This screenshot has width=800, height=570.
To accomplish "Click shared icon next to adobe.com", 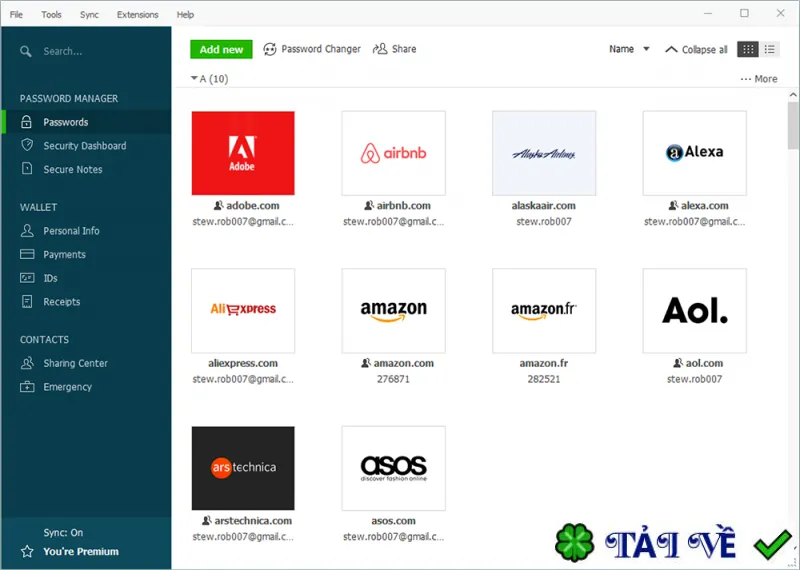I will click(x=218, y=205).
